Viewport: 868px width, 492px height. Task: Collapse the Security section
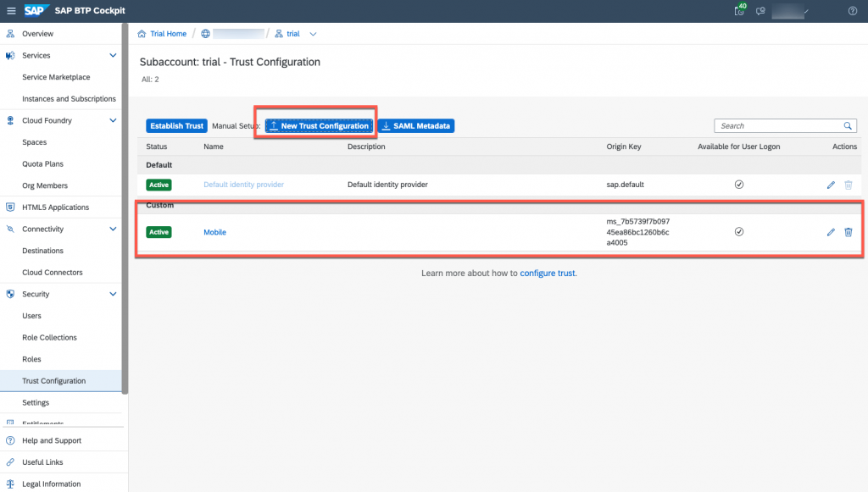[113, 294]
